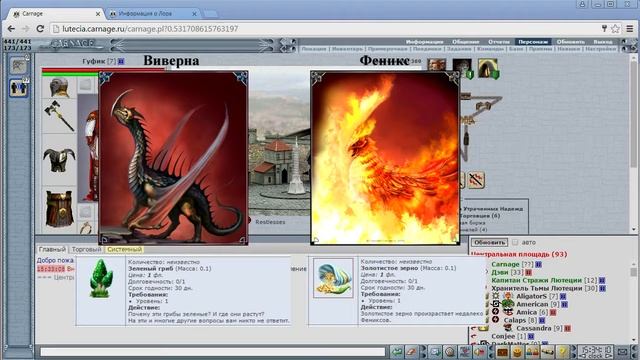
Task: Click the Золотистое зерно item image
Action: [x=333, y=278]
